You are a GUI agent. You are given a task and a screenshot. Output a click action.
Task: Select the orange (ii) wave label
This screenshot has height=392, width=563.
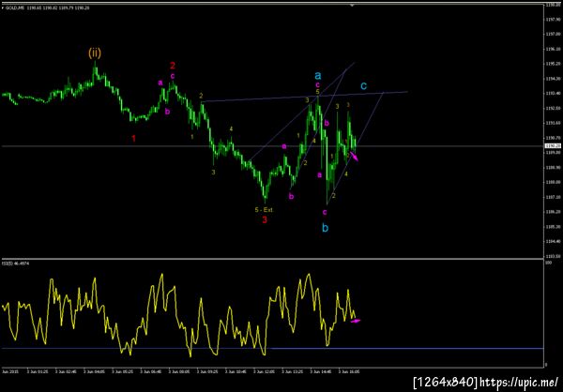point(95,53)
